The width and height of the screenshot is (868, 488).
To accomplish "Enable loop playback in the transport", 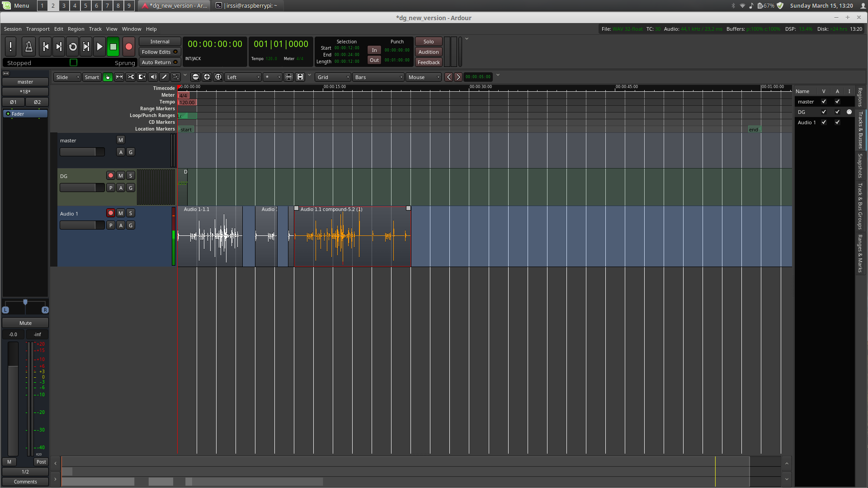I will 72,47.
